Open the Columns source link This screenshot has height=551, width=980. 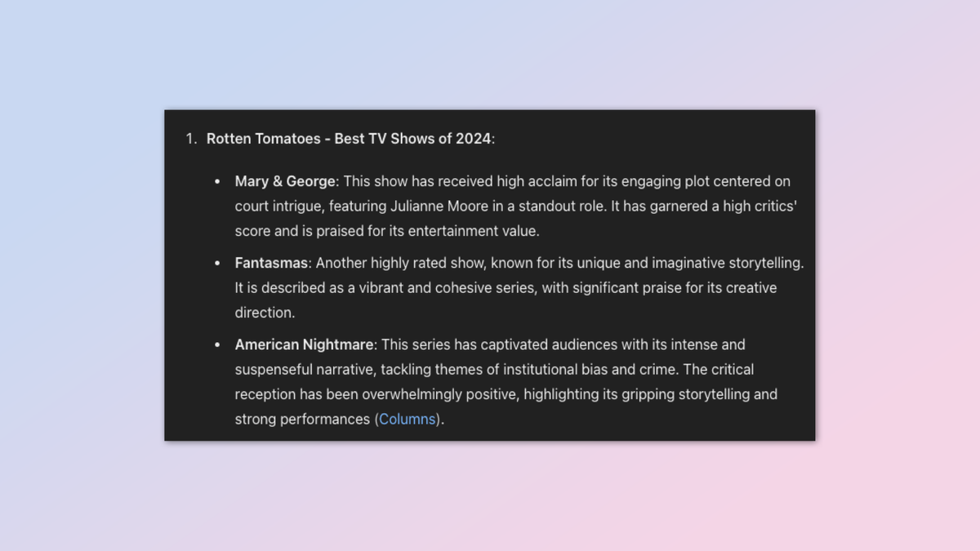tap(407, 419)
